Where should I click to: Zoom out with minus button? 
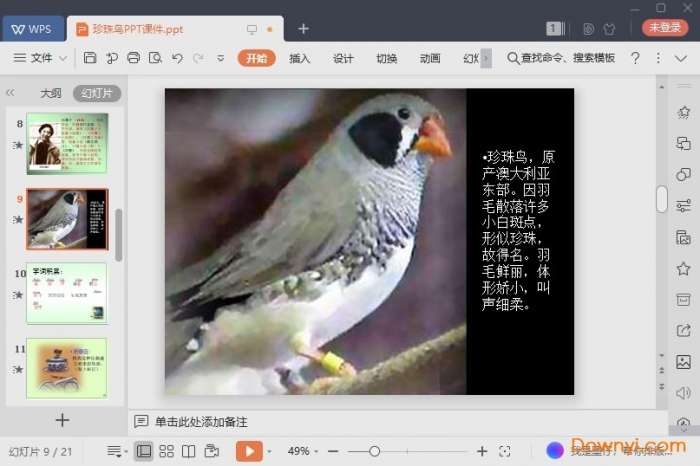click(x=333, y=451)
